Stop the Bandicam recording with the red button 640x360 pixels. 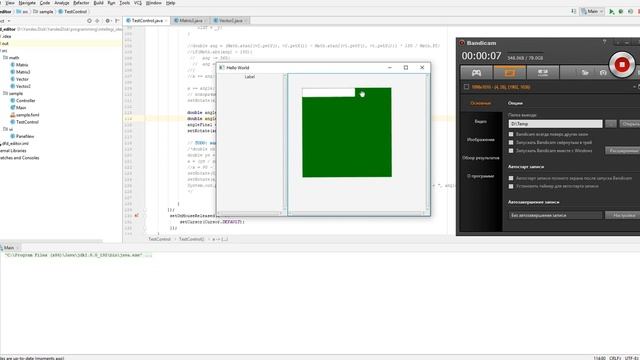click(622, 64)
